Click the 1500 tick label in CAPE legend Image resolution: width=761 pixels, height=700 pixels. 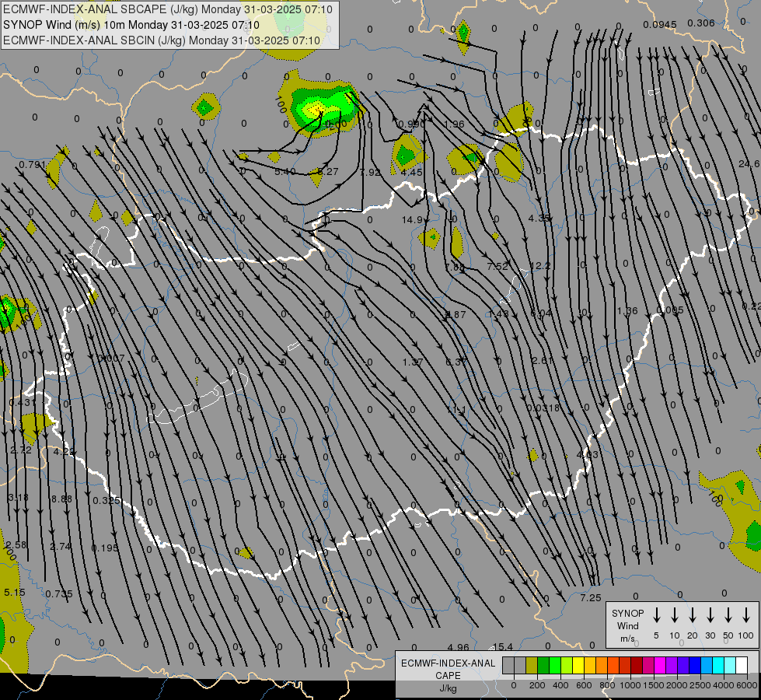653,685
